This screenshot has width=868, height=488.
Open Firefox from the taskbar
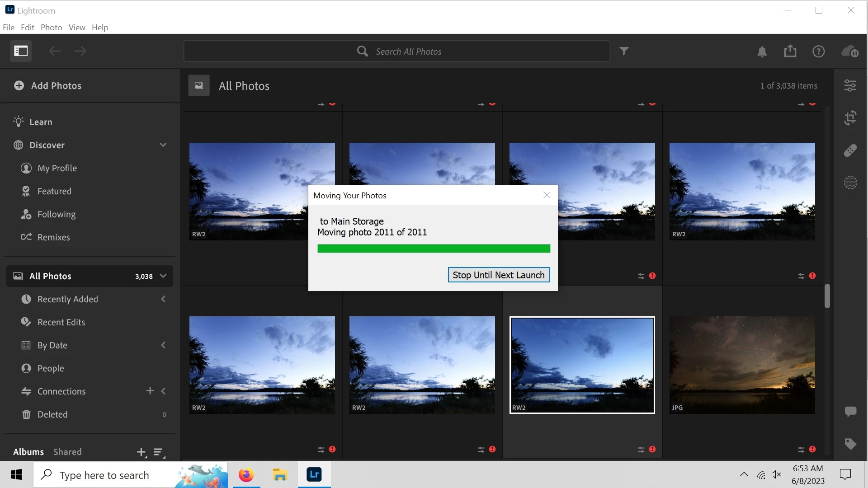point(246,475)
